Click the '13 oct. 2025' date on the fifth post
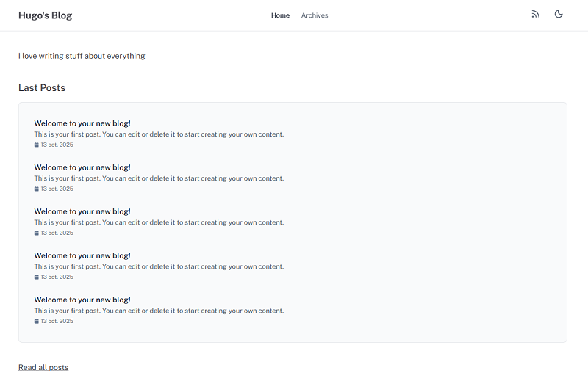 coord(57,322)
